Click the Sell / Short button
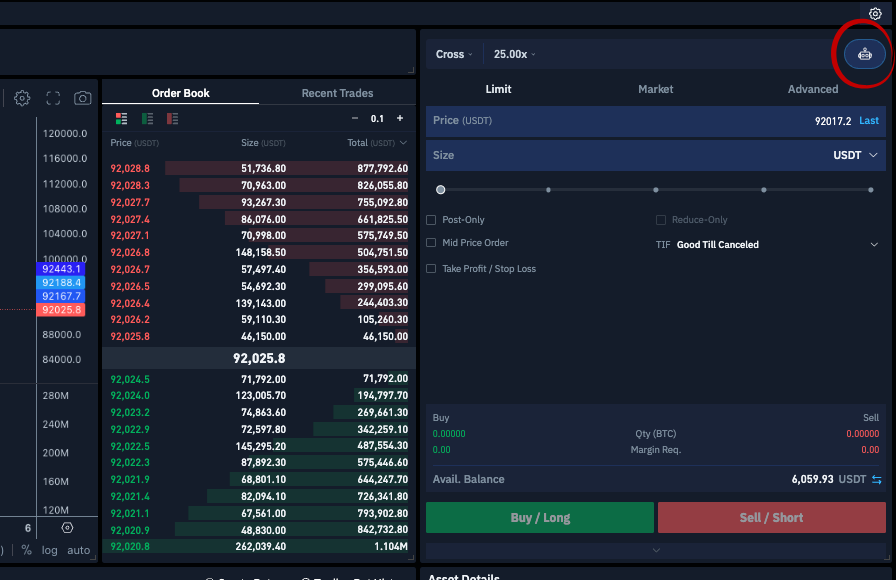 (771, 518)
